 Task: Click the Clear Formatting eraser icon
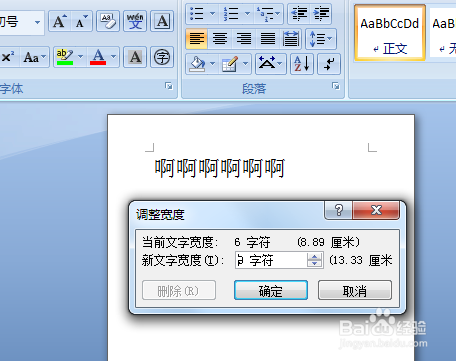[108, 21]
